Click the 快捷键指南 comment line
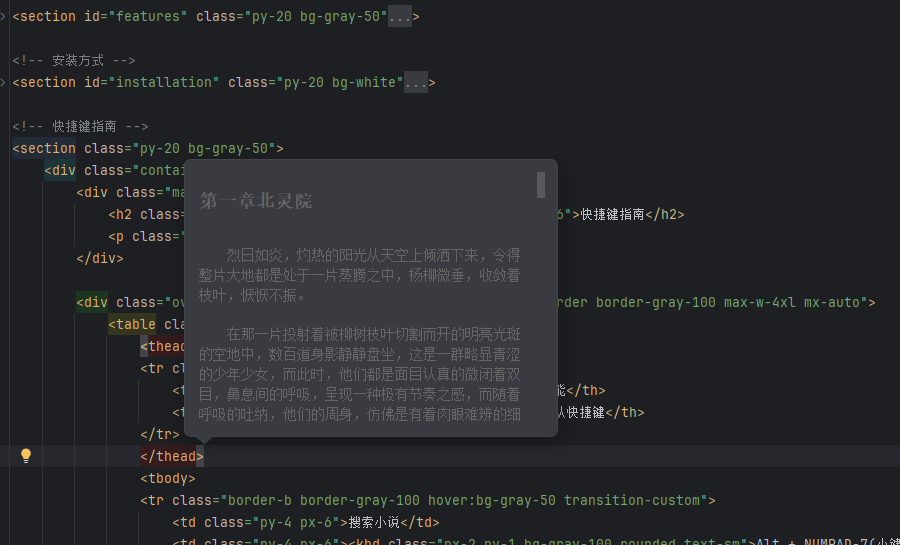 pyautogui.click(x=81, y=127)
